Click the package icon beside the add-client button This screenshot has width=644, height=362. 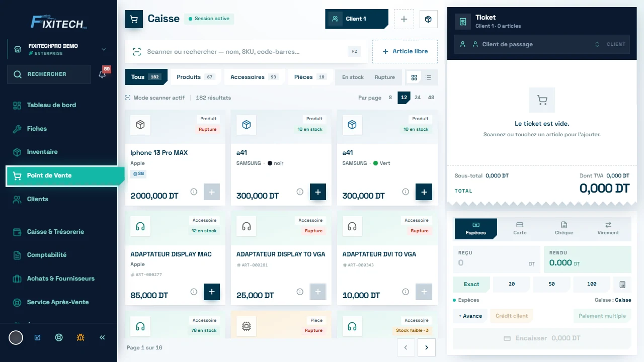click(x=428, y=19)
